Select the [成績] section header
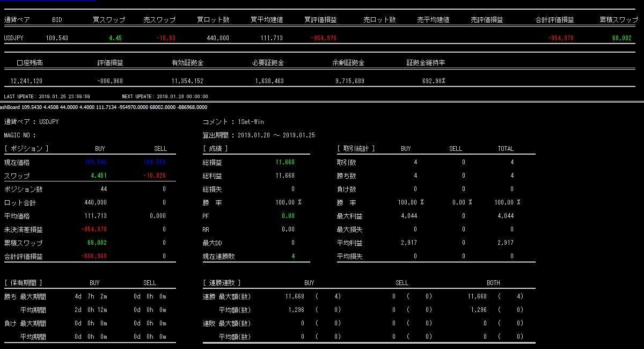Viewport: 644px width, 349px height. tap(216, 149)
